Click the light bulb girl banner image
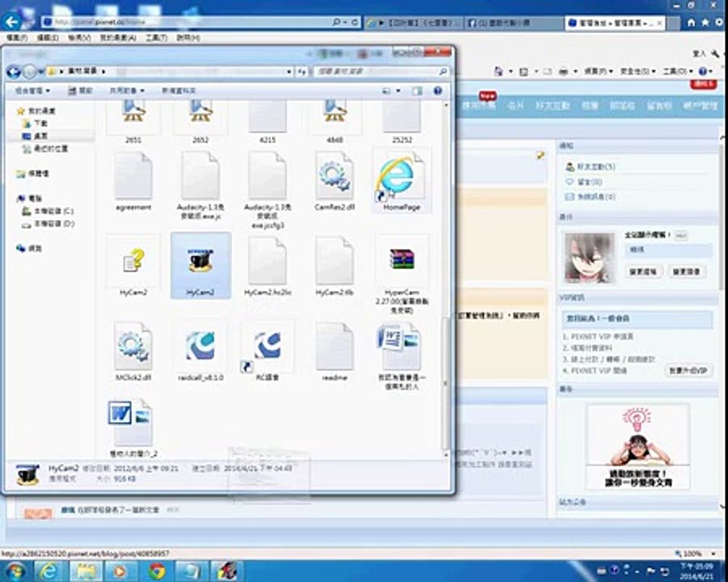Image resolution: width=728 pixels, height=582 pixels. click(x=638, y=446)
